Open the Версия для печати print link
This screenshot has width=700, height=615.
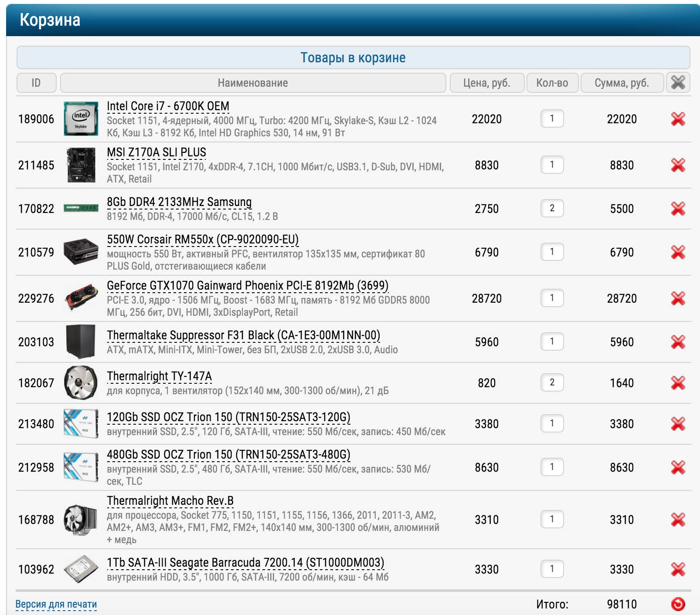click(x=56, y=604)
